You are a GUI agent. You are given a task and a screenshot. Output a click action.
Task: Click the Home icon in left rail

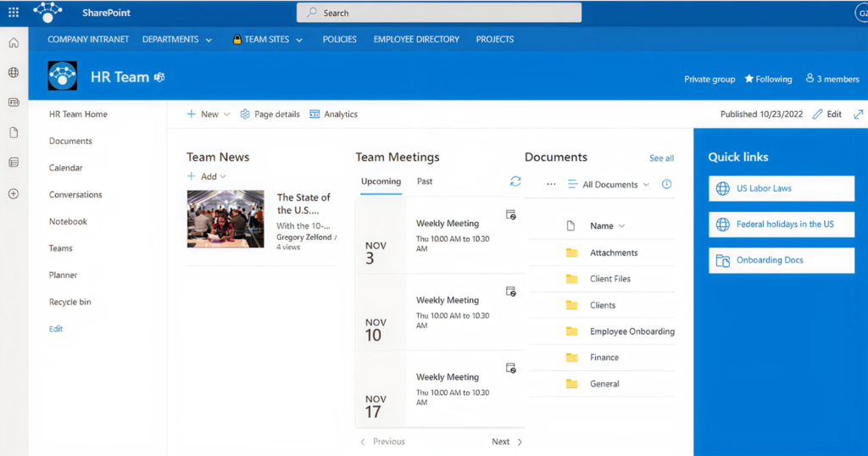coord(14,43)
